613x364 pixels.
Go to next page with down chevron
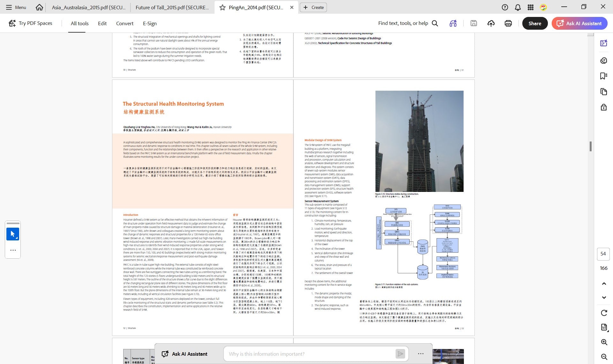tap(604, 298)
